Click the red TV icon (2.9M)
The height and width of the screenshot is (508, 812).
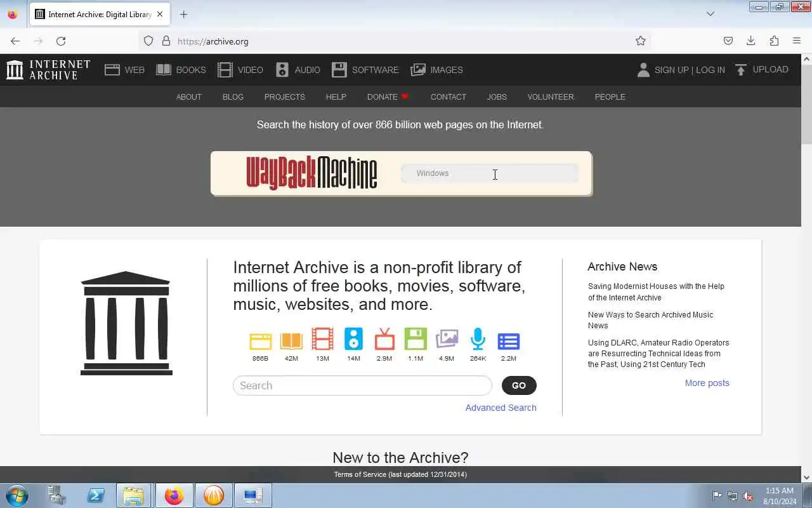click(x=384, y=339)
